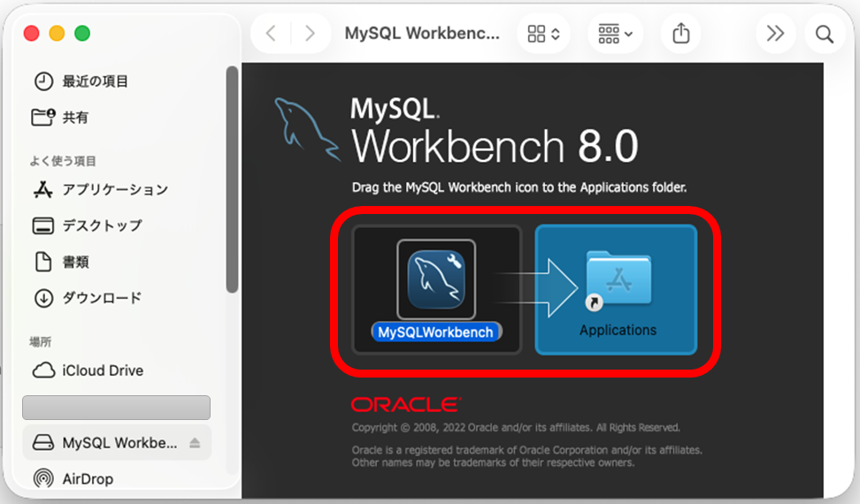Select 書類 in the sidebar
Viewport: 860px width, 504px height.
(75, 263)
